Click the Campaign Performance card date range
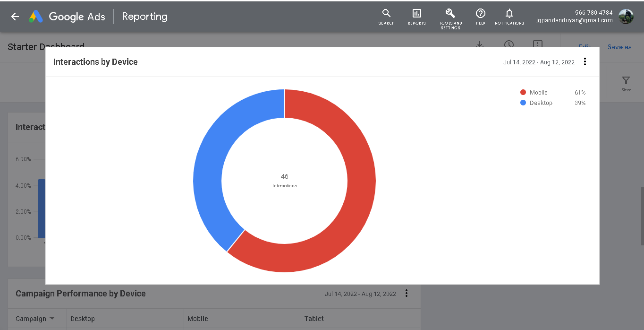The height and width of the screenshot is (330, 644). click(360, 294)
